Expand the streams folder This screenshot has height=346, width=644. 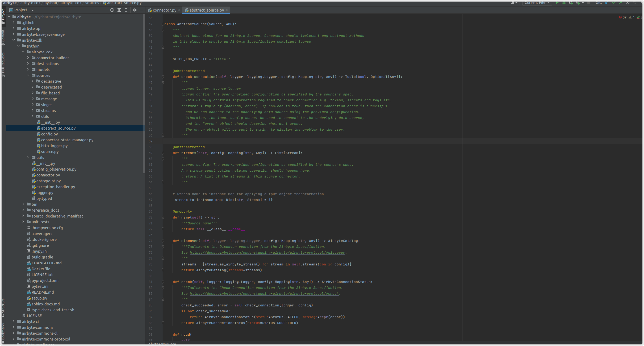tap(33, 110)
